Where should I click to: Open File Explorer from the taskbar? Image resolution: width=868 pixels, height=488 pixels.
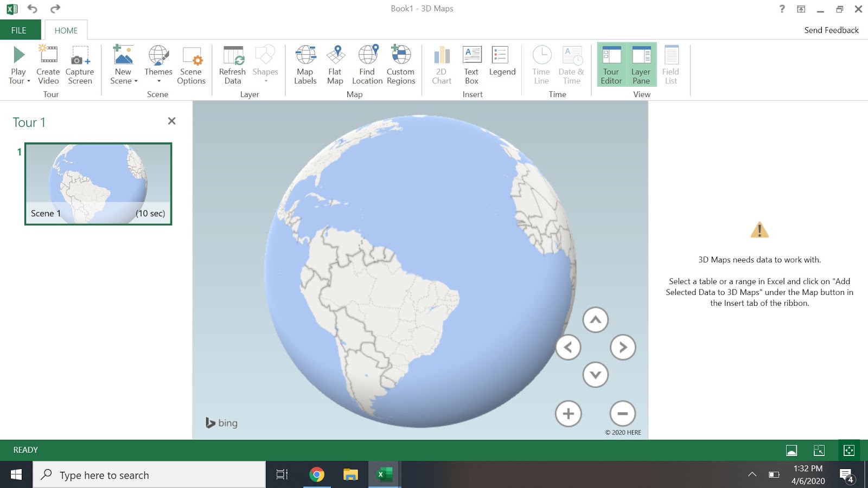click(350, 475)
